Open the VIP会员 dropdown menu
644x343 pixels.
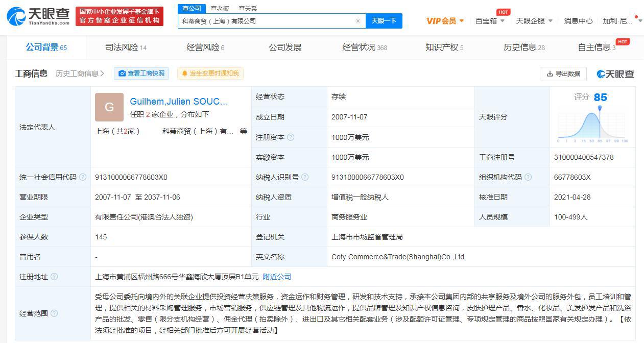point(445,21)
